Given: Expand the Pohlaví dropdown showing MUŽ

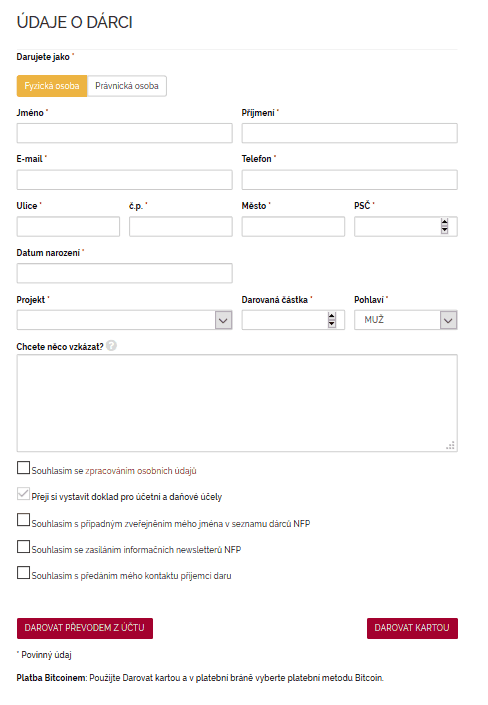Looking at the screenshot, I should pyautogui.click(x=448, y=320).
